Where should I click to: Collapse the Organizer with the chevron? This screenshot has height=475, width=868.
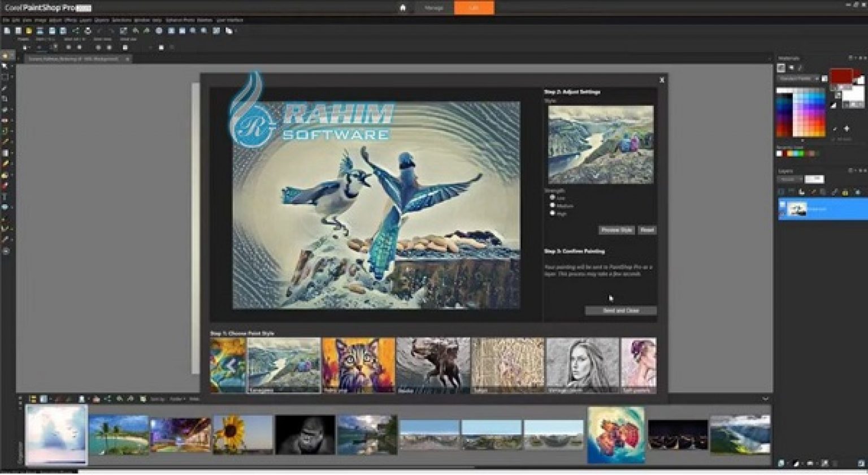(765, 399)
